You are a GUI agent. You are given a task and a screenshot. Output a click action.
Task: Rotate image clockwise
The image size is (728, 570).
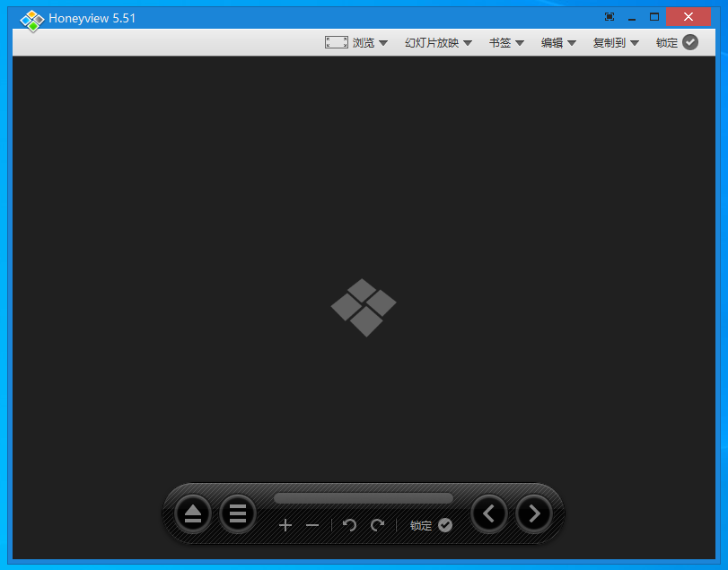(x=377, y=525)
